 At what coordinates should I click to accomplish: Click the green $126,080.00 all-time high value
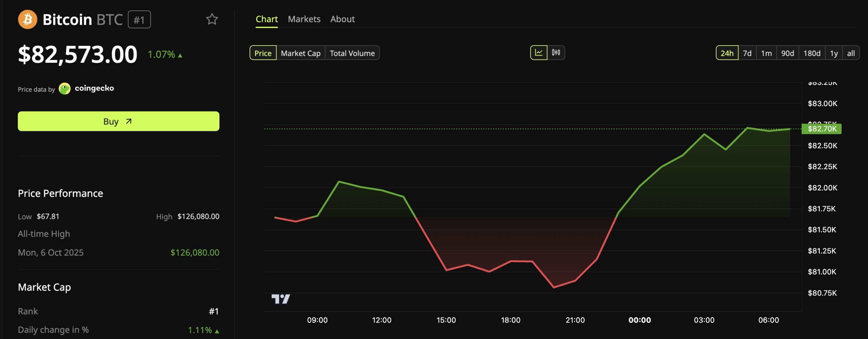195,252
